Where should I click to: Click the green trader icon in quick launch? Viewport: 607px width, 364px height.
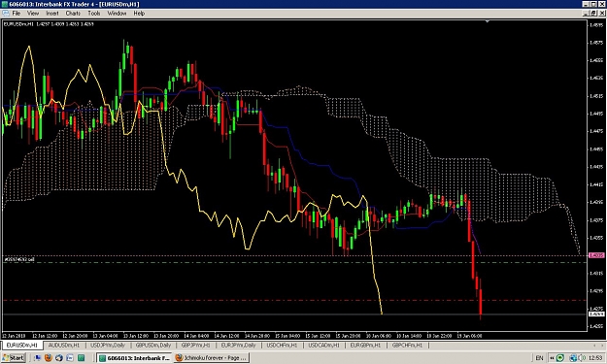click(81, 358)
